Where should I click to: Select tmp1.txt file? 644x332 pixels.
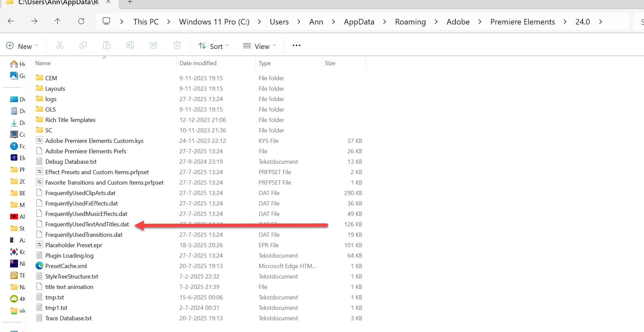click(56, 308)
